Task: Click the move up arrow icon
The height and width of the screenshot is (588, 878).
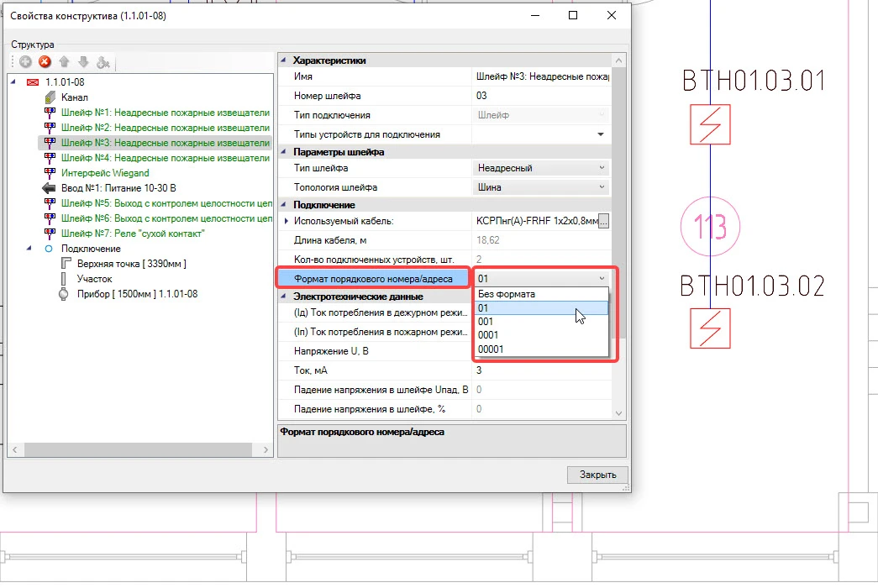Action: coord(64,62)
